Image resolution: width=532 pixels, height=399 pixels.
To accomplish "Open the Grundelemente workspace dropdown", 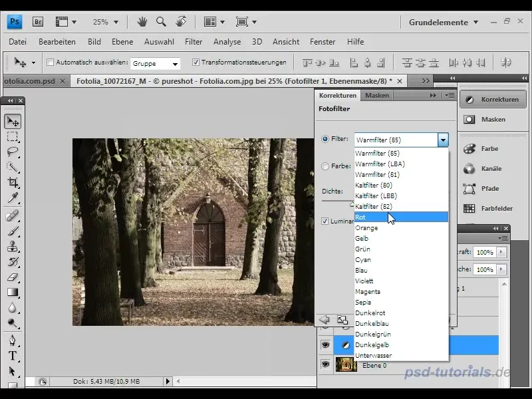I will [x=444, y=23].
